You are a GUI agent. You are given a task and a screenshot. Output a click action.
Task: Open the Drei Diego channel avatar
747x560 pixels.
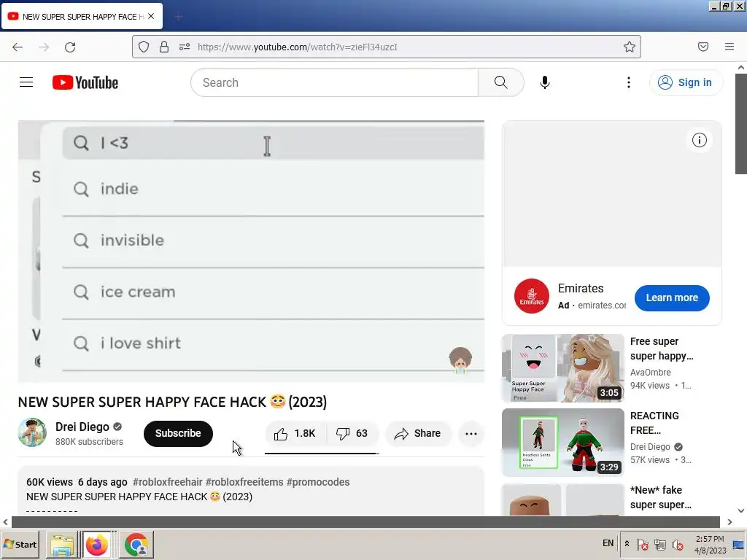click(32, 432)
